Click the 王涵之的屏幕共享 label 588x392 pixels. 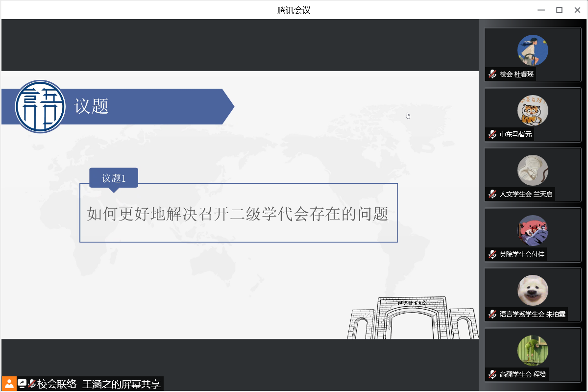(x=122, y=384)
